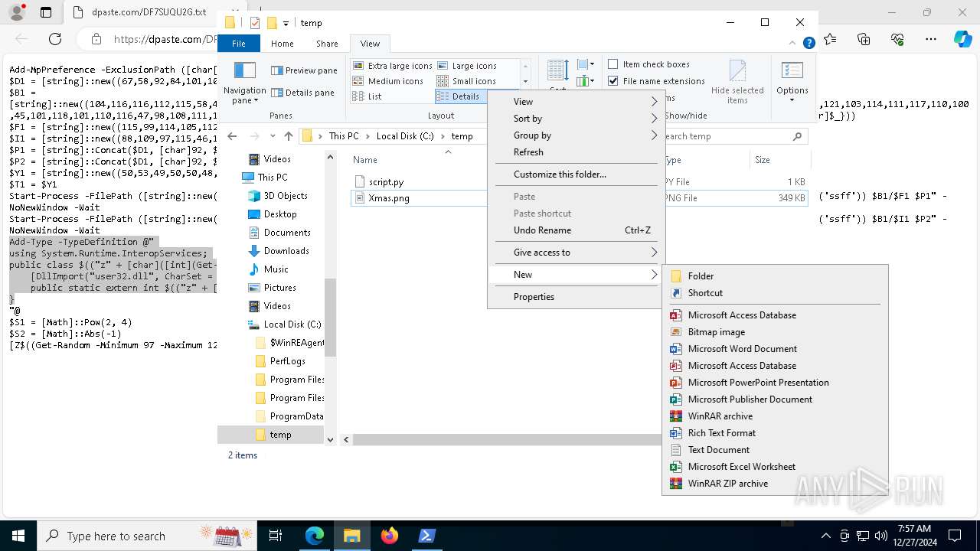Toggle the Preview pane
The image size is (980, 551).
click(x=304, y=70)
